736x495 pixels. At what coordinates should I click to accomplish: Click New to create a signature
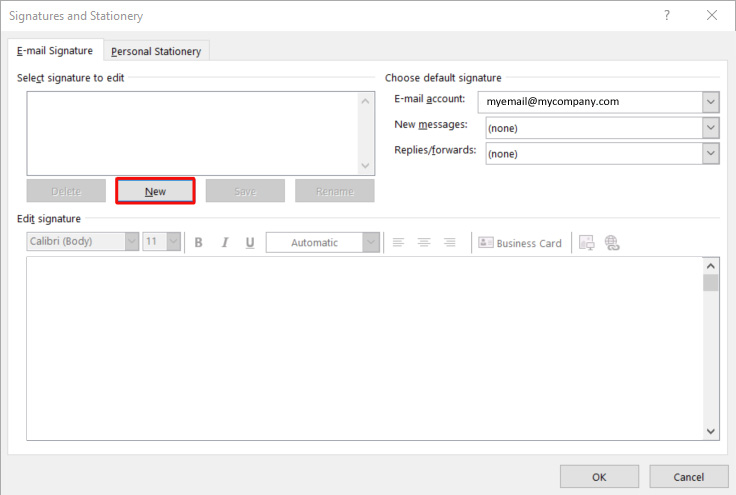(x=155, y=191)
